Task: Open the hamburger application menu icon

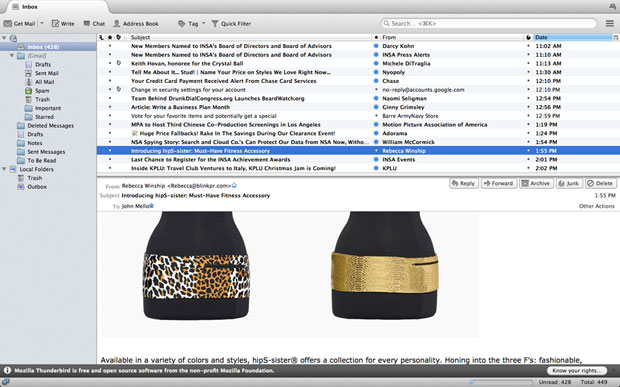Action: (x=610, y=23)
